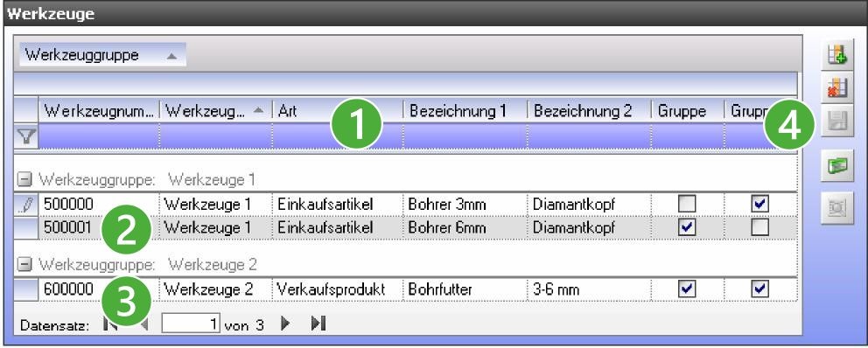Sort by Art column header
This screenshot has width=868, height=348.
point(338,111)
